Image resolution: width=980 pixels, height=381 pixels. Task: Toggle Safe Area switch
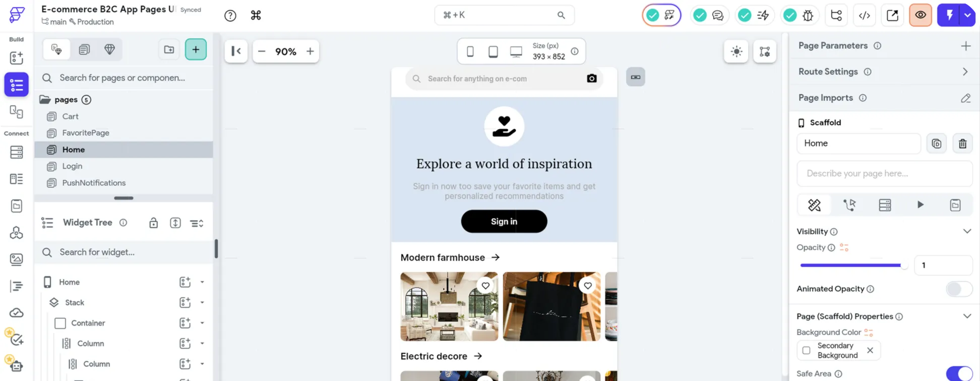tap(959, 373)
